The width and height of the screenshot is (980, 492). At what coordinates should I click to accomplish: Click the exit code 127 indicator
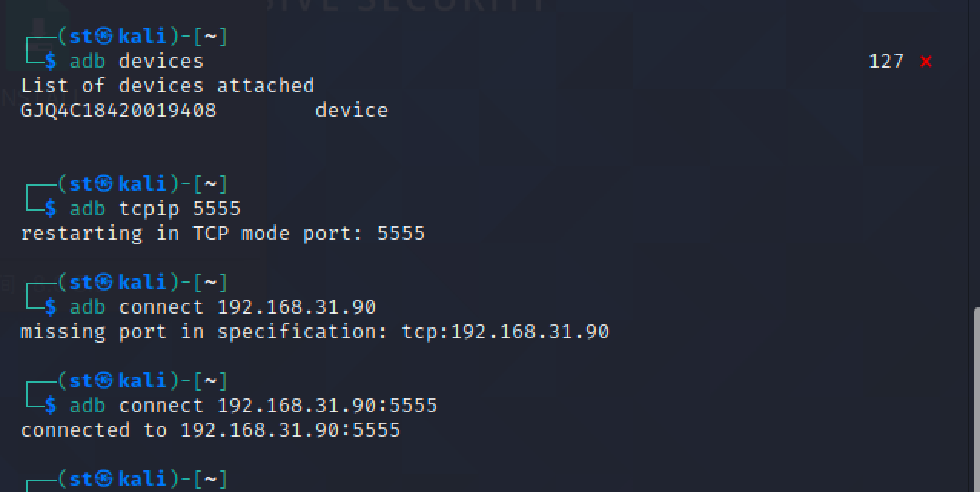click(886, 61)
